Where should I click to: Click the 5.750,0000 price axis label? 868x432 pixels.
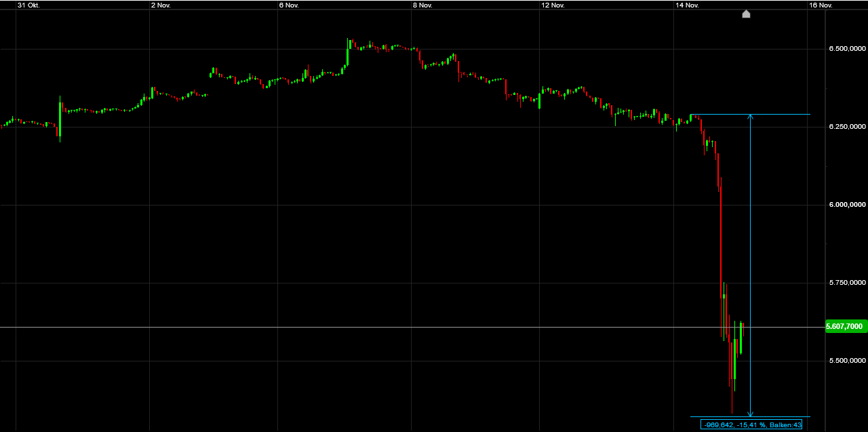tap(846, 283)
